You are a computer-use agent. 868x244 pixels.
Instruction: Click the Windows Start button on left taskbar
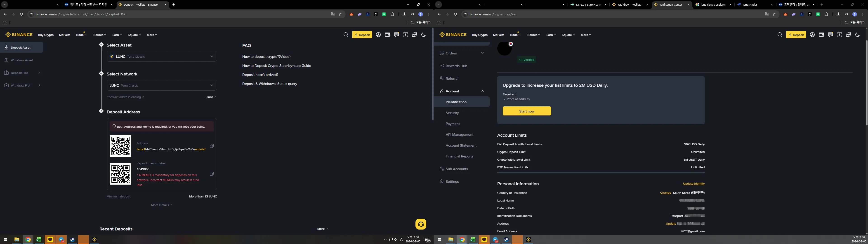(x=5, y=240)
